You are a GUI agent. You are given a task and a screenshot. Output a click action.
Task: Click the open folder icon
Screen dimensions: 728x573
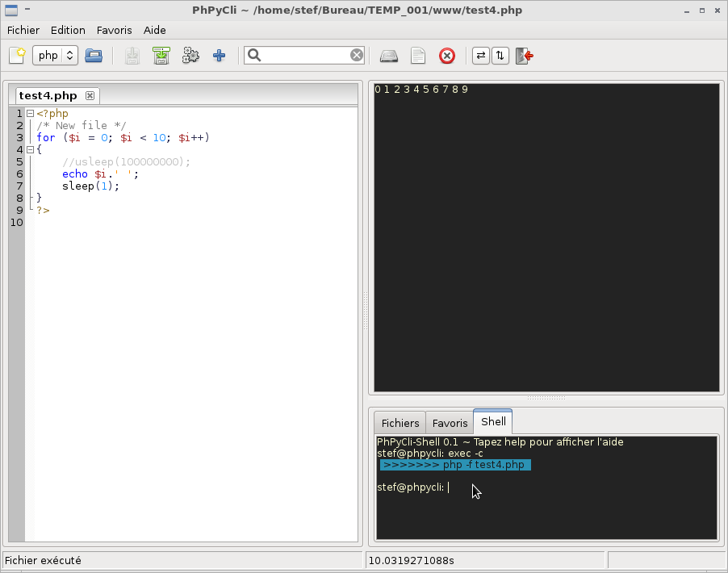[94, 56]
